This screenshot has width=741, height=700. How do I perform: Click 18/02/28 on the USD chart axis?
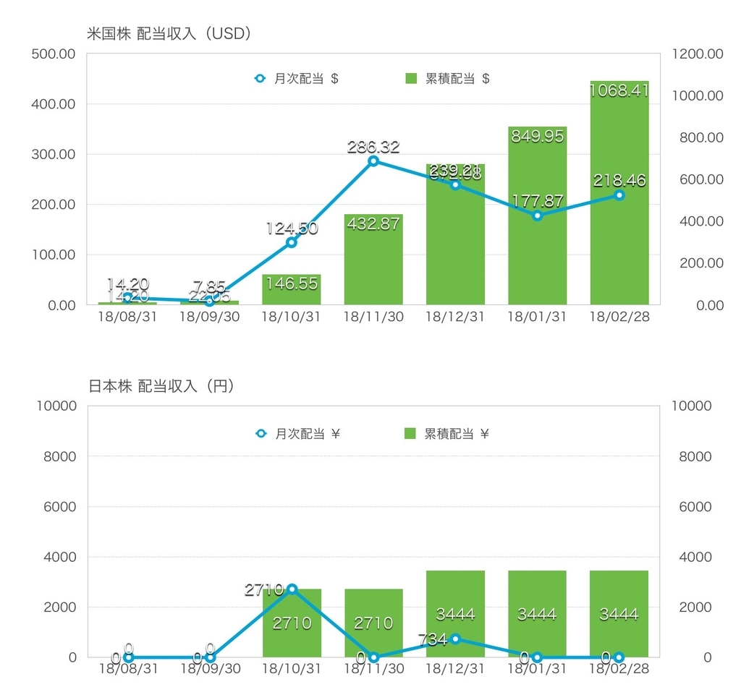coord(619,317)
